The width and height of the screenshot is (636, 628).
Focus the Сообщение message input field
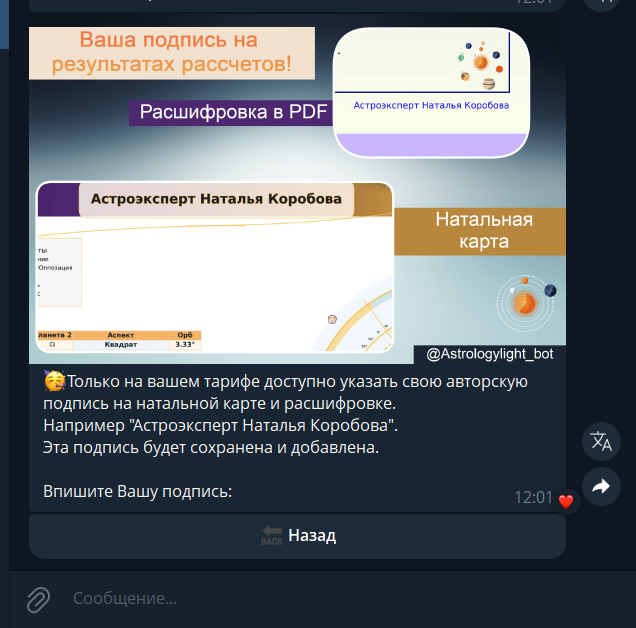point(324,599)
